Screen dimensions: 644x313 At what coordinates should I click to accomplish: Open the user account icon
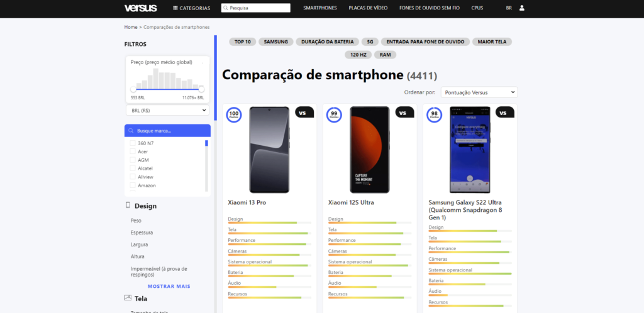coord(521,8)
